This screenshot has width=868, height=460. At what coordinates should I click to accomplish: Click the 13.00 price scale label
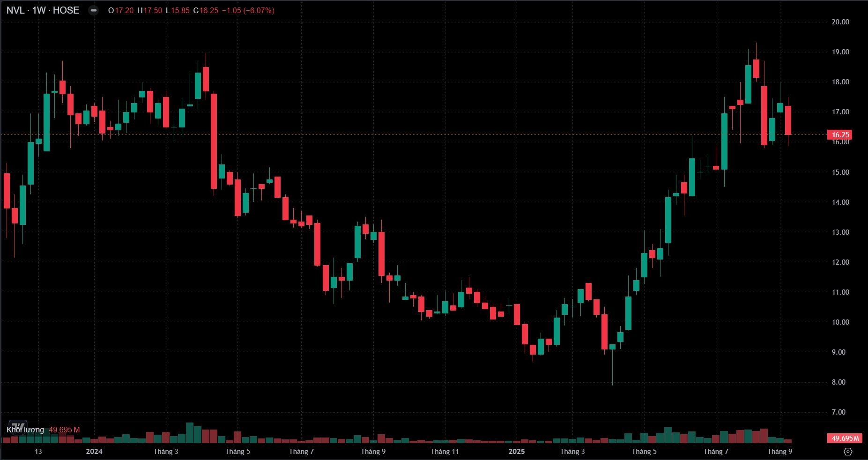[x=840, y=232]
